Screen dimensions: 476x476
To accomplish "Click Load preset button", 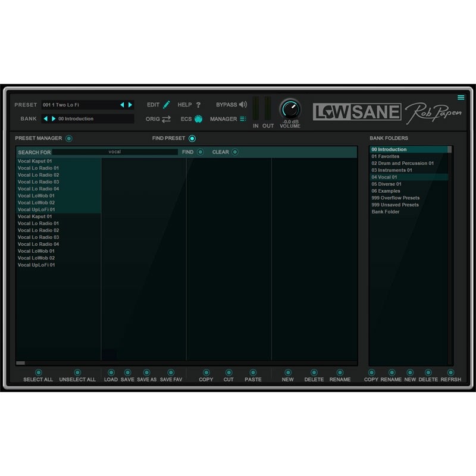I will (111, 372).
